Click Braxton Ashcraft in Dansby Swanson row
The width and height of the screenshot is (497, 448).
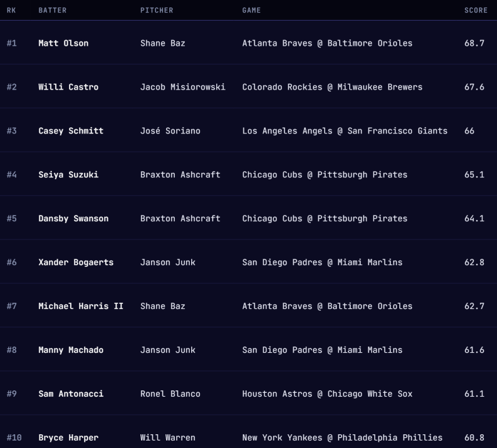tap(180, 218)
